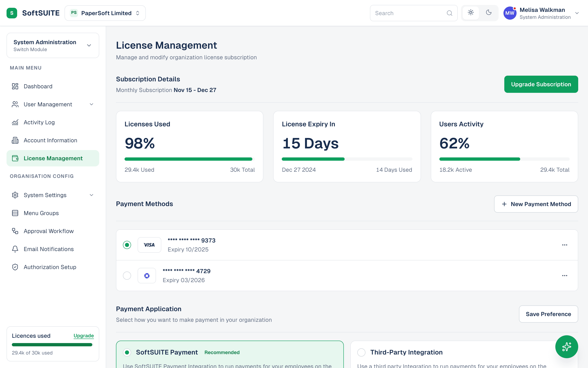
Task: Select the card ending 9373 radio button
Action: click(x=127, y=245)
